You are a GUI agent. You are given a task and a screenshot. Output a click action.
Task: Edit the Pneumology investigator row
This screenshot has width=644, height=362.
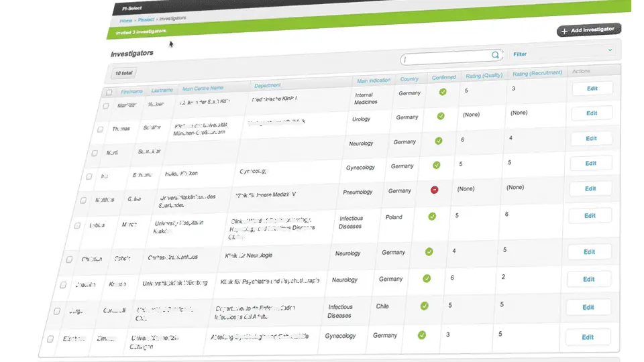(590, 188)
